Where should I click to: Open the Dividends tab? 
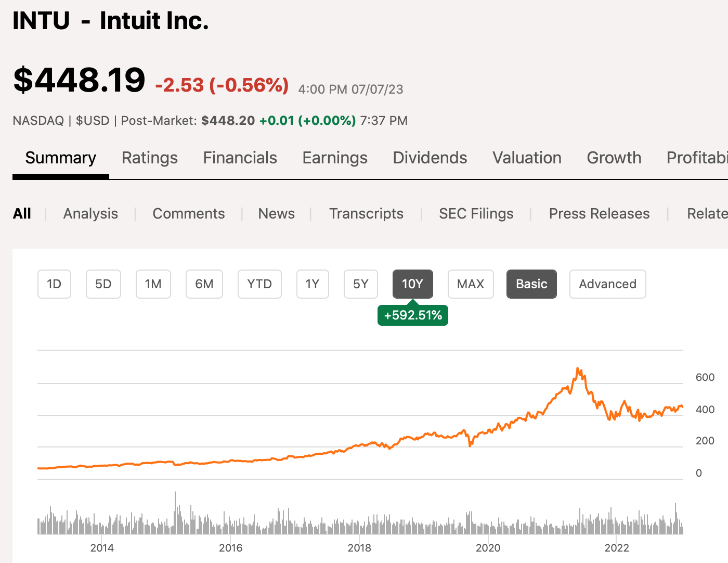click(430, 158)
